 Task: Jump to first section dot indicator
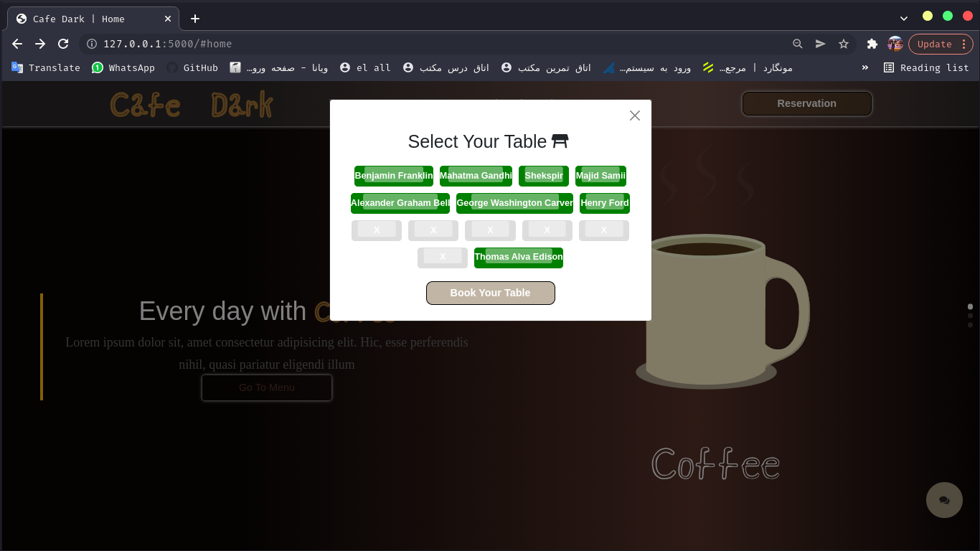[x=970, y=306]
